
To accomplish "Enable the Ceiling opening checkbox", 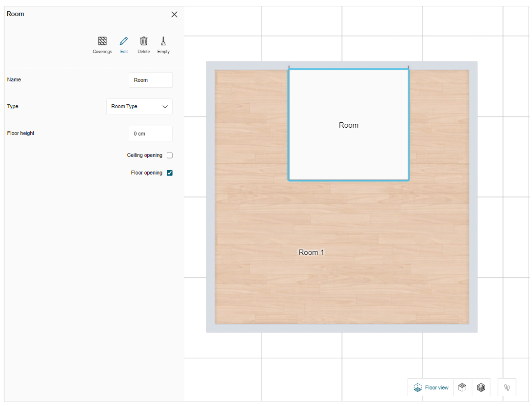I will click(x=170, y=155).
